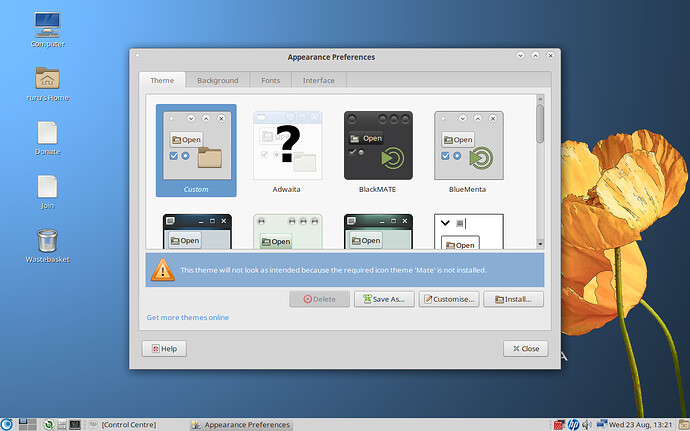Open the file manager launcher in the panel
This screenshot has height=431, width=690.
tap(62, 425)
